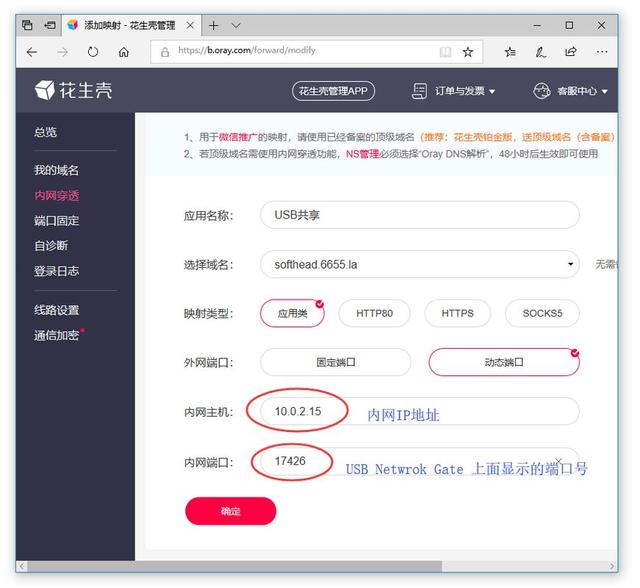This screenshot has width=640, height=588.
Task: Expand the 选择域名 domain dropdown
Action: 571,265
